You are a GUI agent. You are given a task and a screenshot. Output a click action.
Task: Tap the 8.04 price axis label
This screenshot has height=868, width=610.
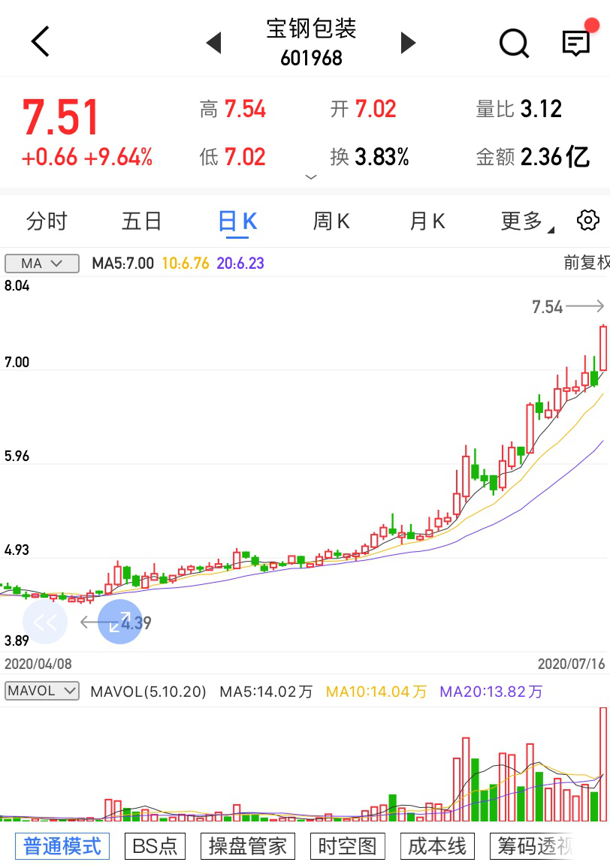tap(17, 285)
